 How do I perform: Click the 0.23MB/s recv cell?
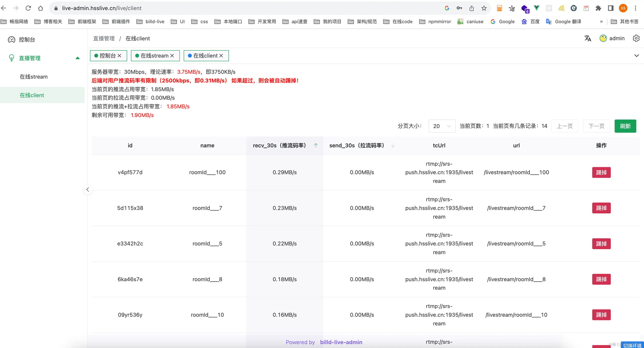tap(285, 208)
